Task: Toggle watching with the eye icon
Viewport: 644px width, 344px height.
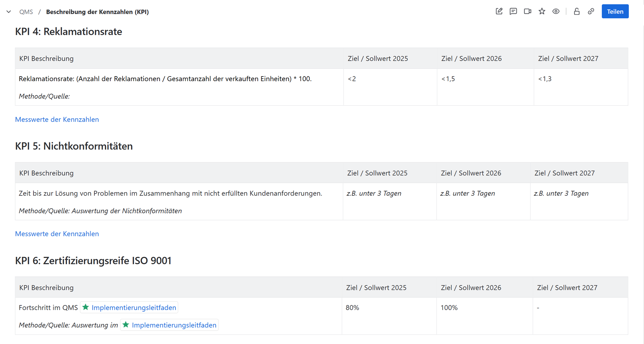Action: point(556,11)
